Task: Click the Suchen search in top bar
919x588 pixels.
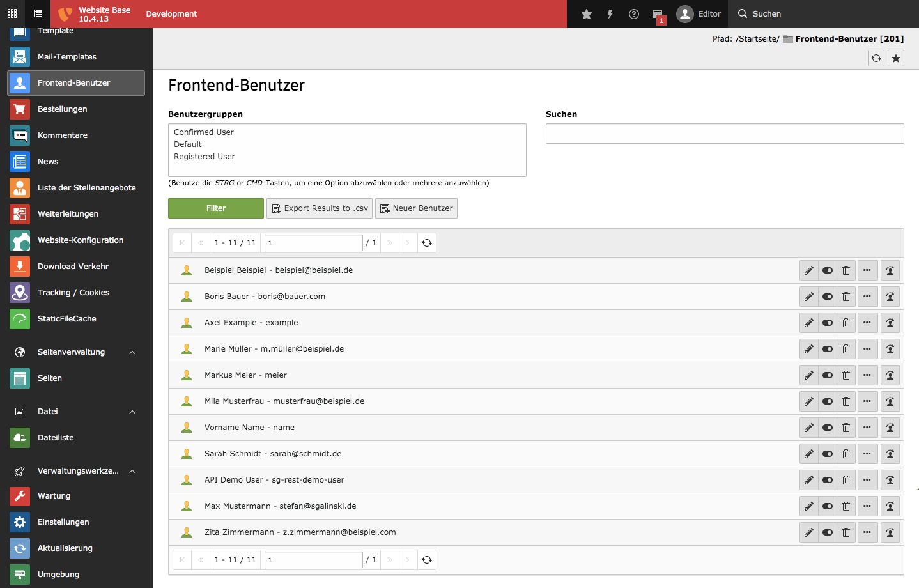Action: [760, 14]
